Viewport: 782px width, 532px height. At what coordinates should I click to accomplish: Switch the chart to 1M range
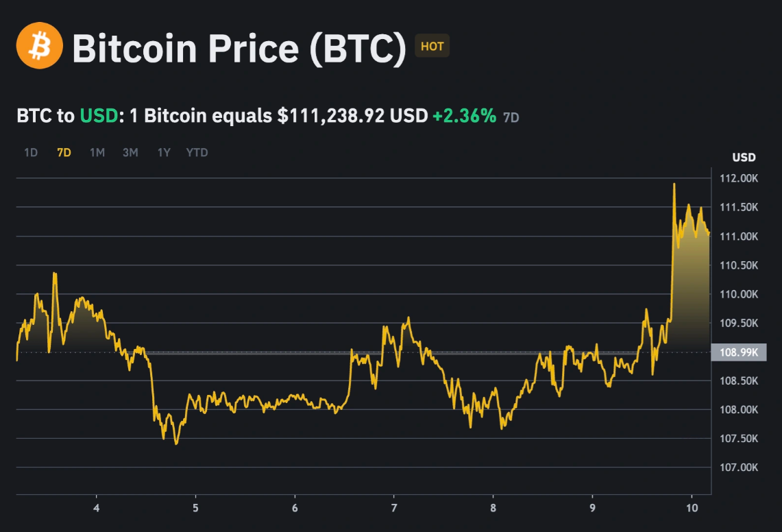(97, 152)
